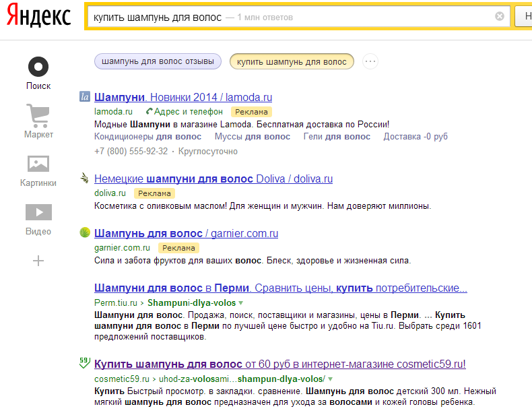The image size is (532, 417).
Task: Click the green Garnier favicon
Action: pos(85,232)
